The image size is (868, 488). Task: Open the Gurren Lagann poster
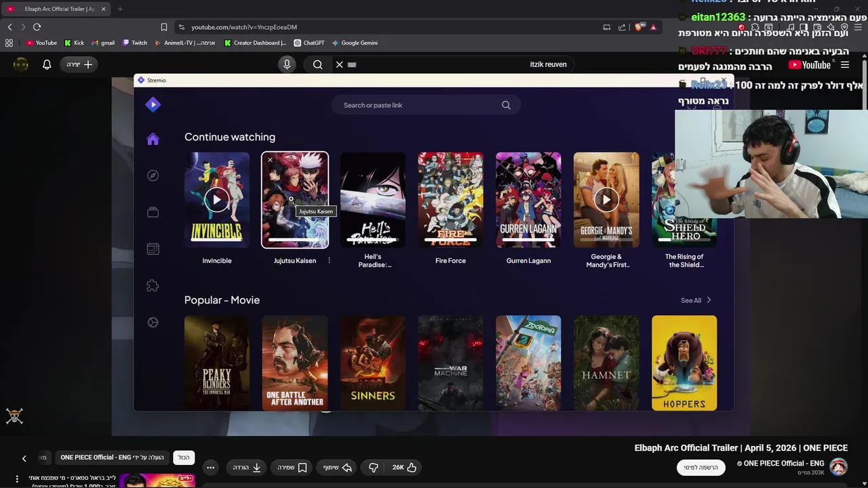(x=528, y=199)
